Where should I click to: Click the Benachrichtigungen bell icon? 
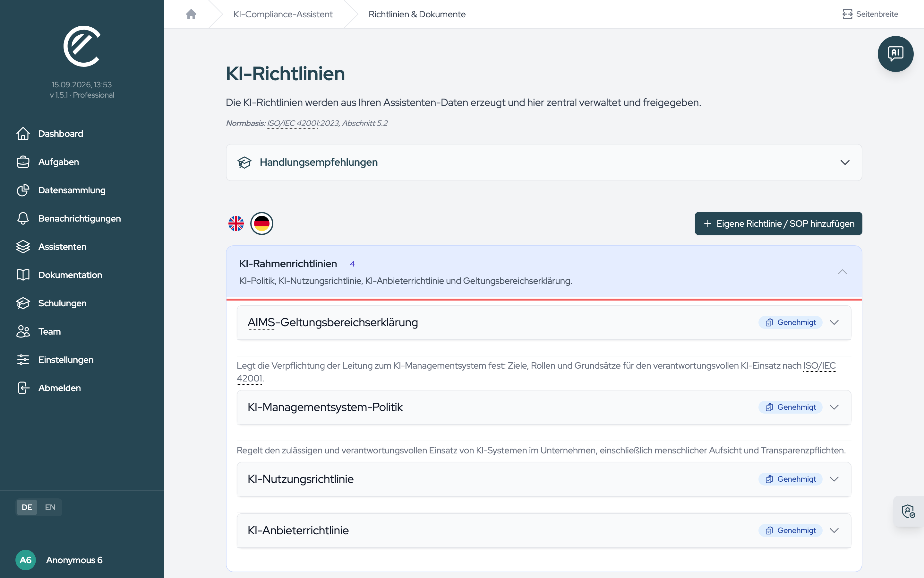click(23, 218)
